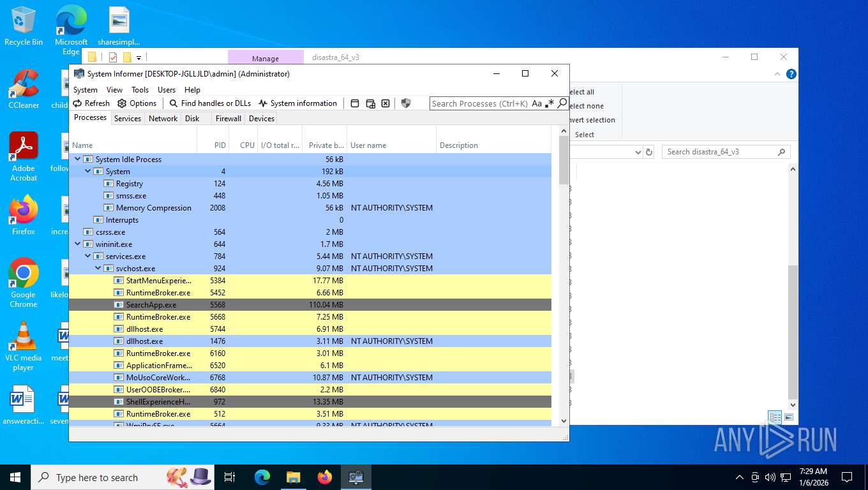
Task: Select the Registry process row
Action: click(310, 184)
